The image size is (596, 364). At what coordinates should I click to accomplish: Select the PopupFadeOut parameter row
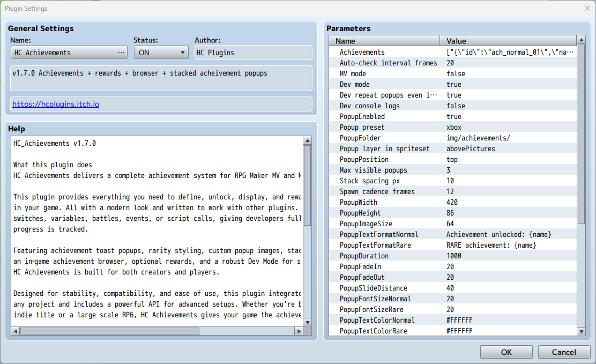[x=453, y=277]
